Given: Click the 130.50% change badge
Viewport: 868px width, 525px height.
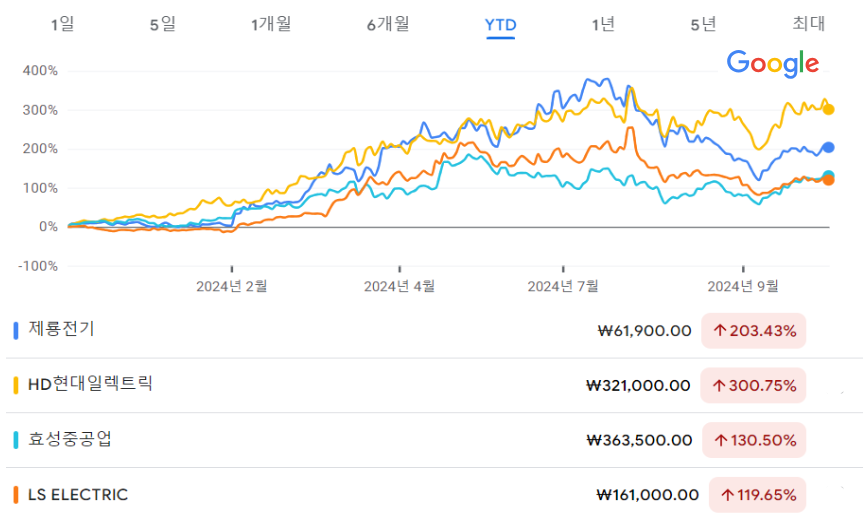Looking at the screenshot, I should pyautogui.click(x=754, y=440).
